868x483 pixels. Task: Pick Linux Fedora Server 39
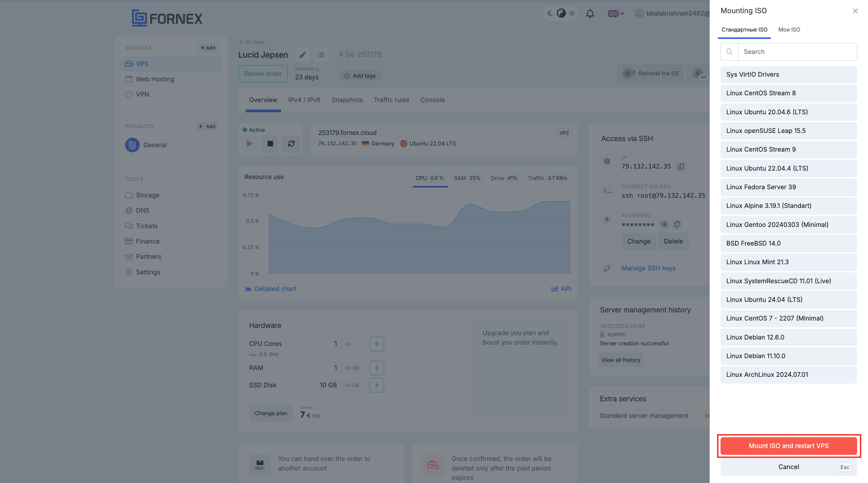click(789, 187)
